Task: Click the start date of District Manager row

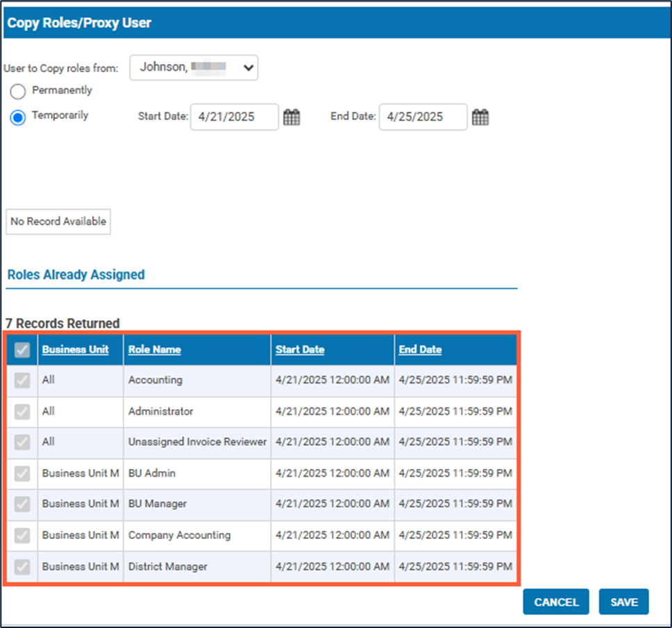Action: click(x=333, y=567)
